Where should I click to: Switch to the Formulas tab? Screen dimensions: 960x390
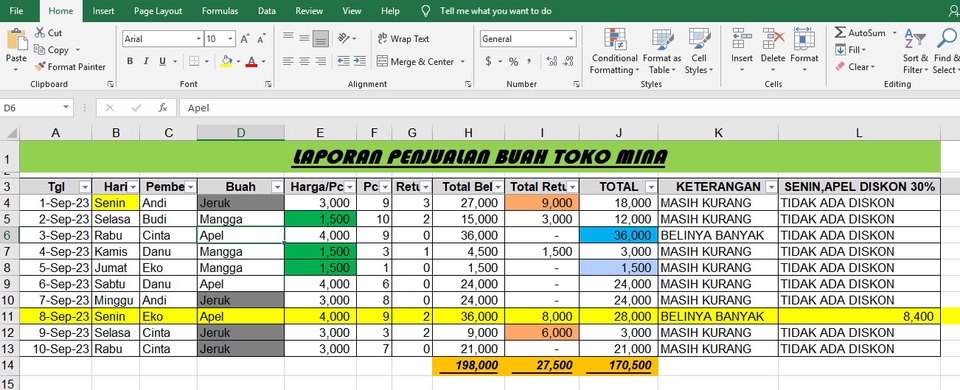(220, 11)
